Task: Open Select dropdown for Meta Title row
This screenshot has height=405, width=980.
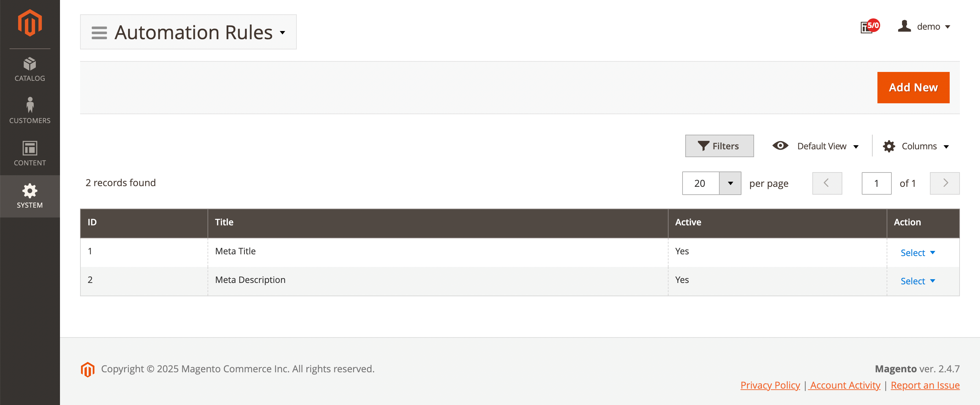Action: pos(917,253)
